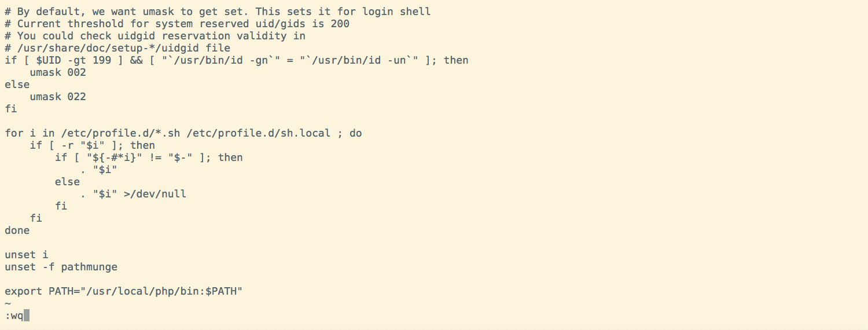
Task: Click the "else" keyword under umask 002
Action: click(x=17, y=85)
